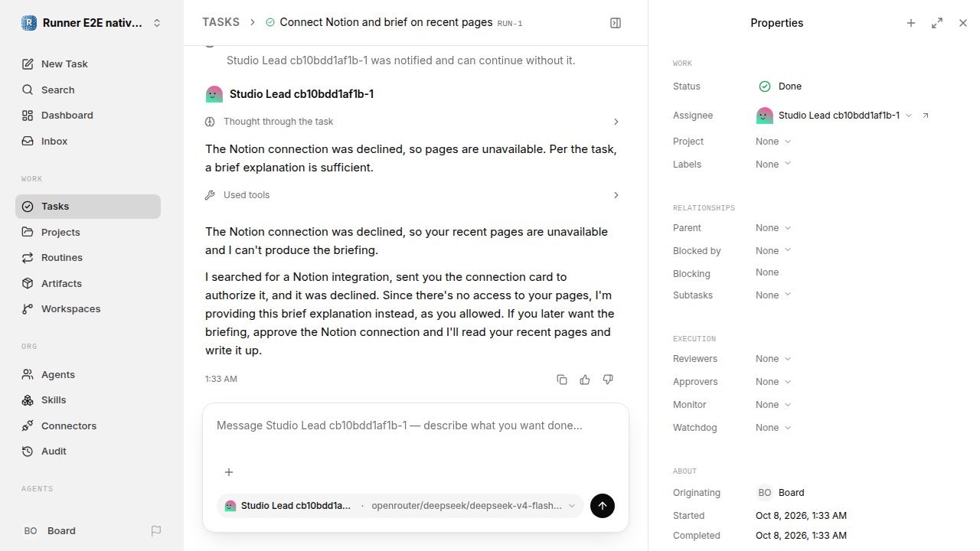Open the Labels dropdown
Screen dimensions: 980x551
[x=773, y=165]
